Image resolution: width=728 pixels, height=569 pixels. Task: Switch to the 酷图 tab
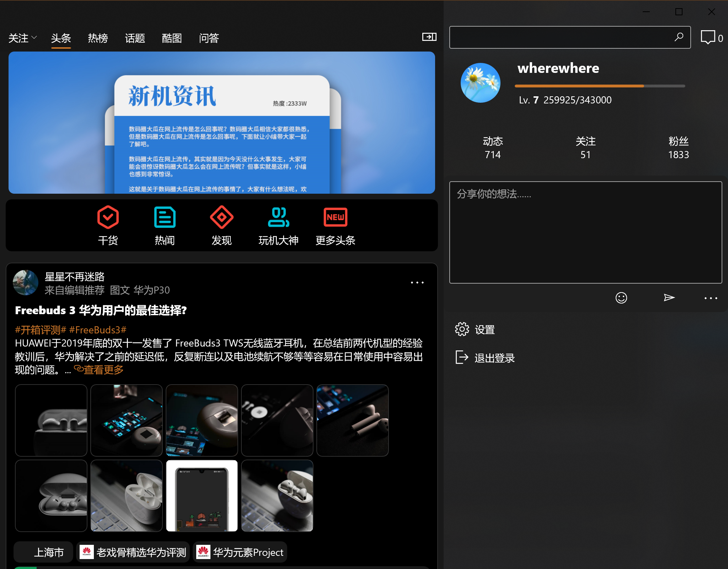pos(172,38)
